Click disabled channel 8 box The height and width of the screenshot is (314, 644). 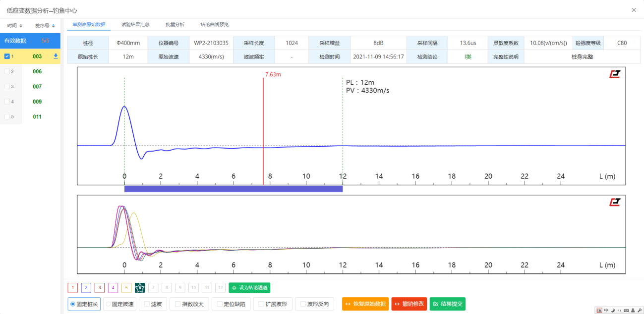(x=167, y=288)
